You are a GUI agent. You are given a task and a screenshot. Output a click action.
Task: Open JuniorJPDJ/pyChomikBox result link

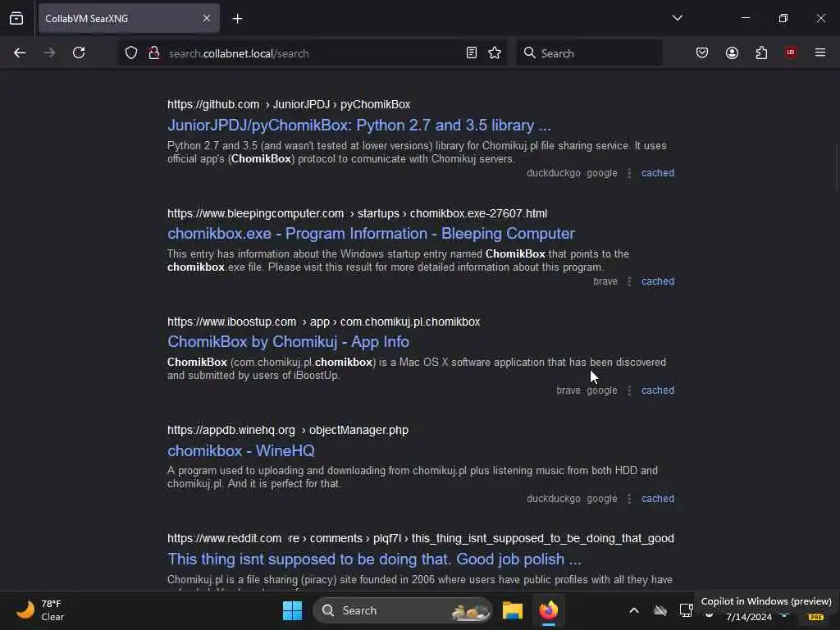click(359, 126)
